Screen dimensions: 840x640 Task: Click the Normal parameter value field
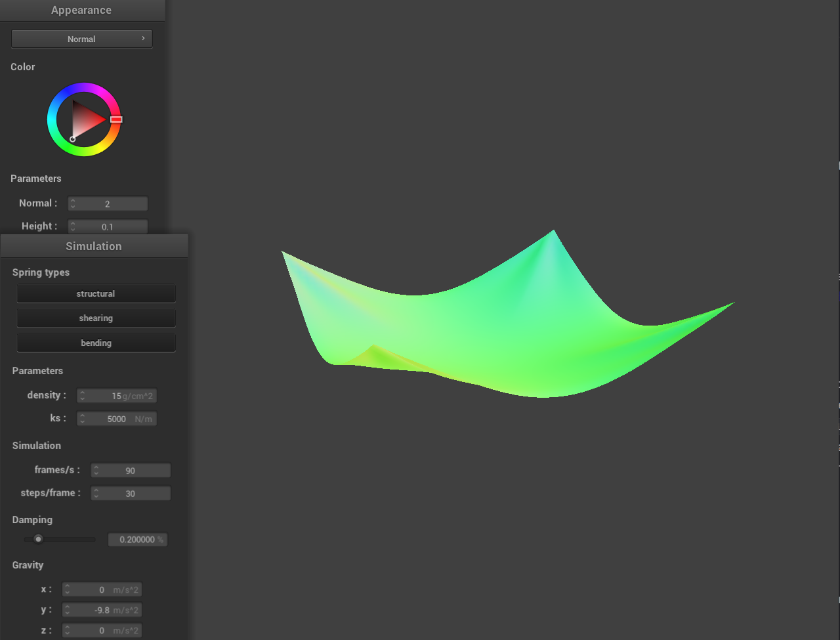coord(108,203)
